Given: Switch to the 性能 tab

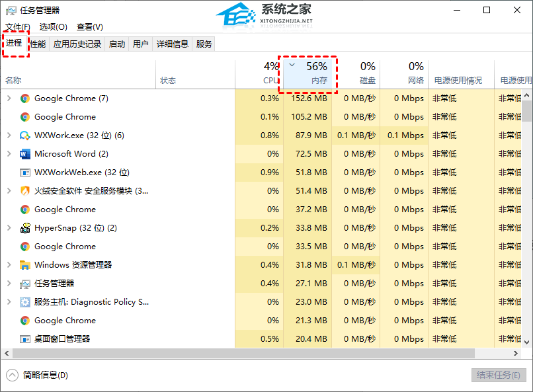Looking at the screenshot, I should pos(38,44).
